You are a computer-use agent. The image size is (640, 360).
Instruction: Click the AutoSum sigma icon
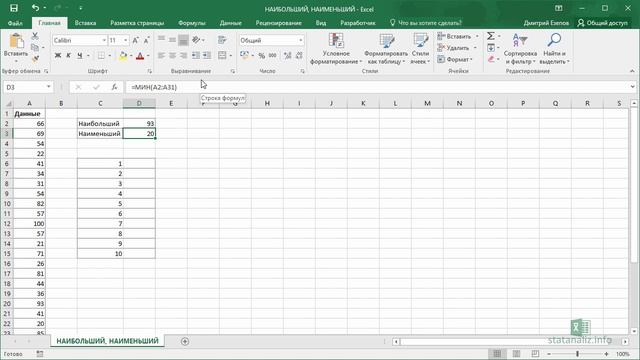click(x=491, y=36)
